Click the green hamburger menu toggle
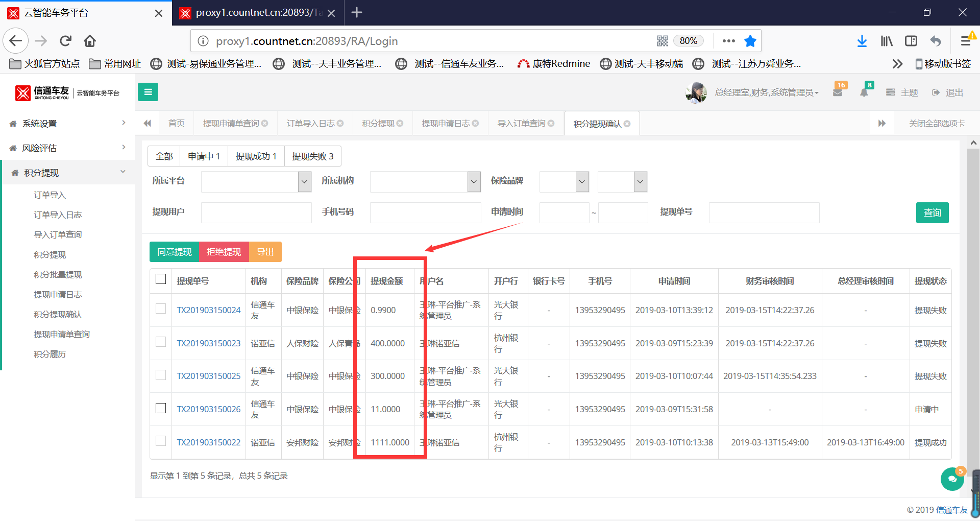This screenshot has height=521, width=980. (x=148, y=92)
